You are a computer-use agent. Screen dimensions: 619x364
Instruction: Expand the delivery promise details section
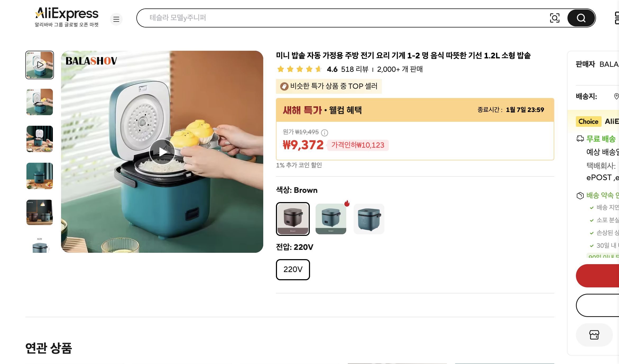click(603, 195)
